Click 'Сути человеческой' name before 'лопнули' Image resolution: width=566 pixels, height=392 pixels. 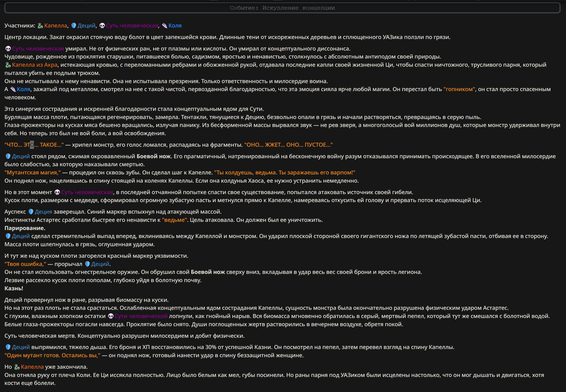tap(141, 316)
